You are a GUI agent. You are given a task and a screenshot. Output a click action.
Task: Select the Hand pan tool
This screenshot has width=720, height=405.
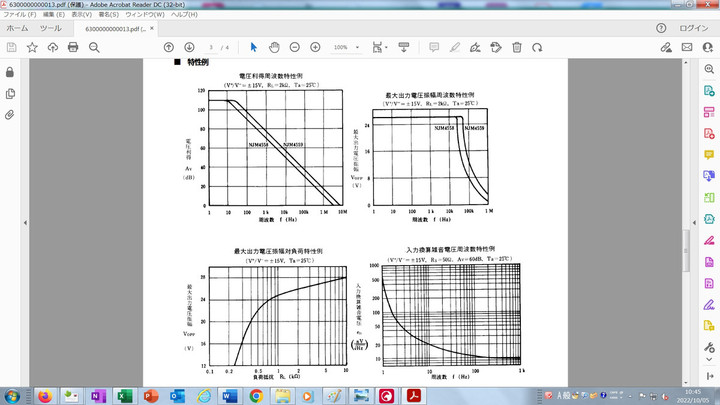pos(274,47)
